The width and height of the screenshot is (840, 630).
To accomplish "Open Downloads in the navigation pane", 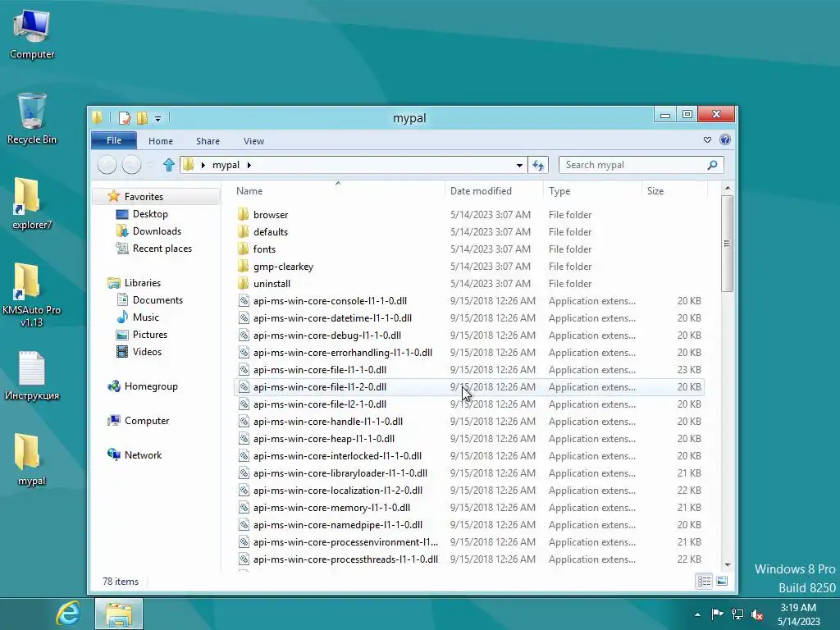I will [x=157, y=231].
